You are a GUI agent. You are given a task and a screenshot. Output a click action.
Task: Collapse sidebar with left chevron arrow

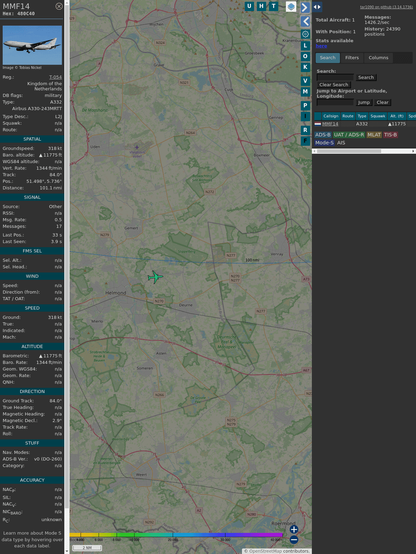pos(305,22)
